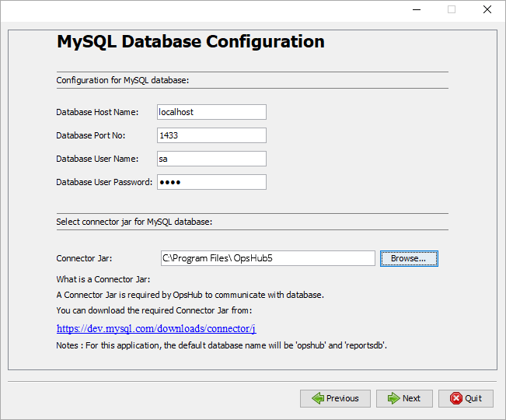Click the "Database Host Name:" label
This screenshot has height=420, width=506.
(97, 112)
